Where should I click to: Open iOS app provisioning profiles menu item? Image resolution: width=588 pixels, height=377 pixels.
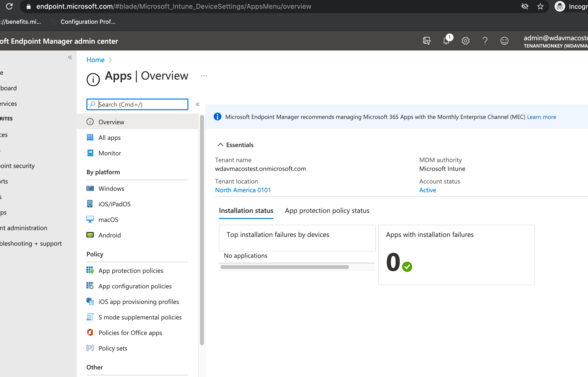click(x=138, y=302)
